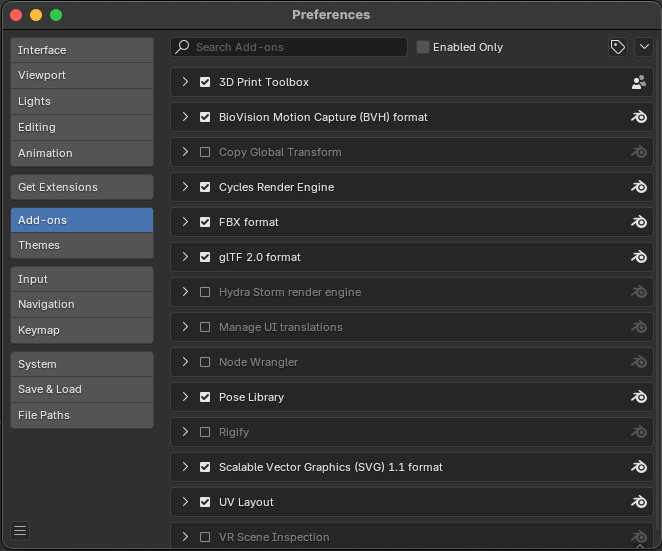Click Blender logo icon on SVG format row
Image resolution: width=662 pixels, height=551 pixels.
point(639,467)
